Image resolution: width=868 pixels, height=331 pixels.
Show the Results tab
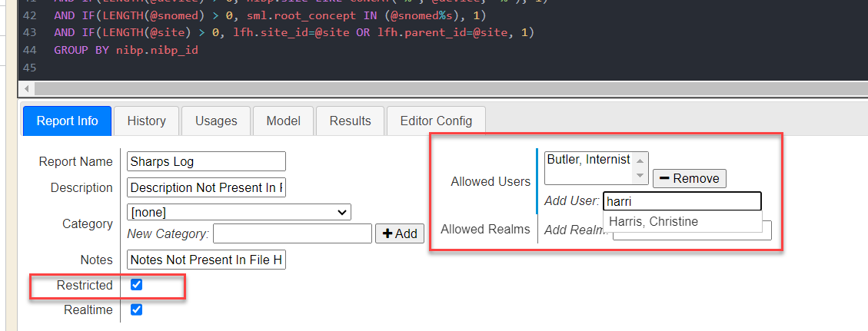point(350,121)
